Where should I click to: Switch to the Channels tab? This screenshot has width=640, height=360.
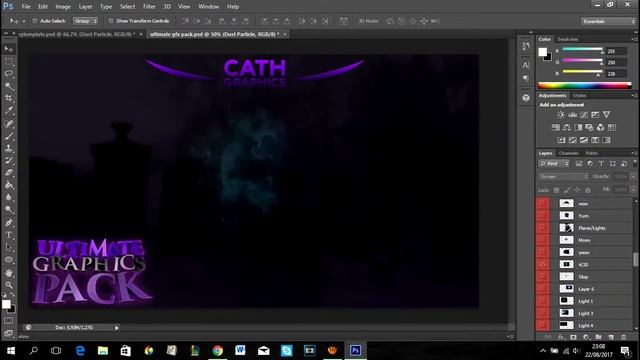569,153
